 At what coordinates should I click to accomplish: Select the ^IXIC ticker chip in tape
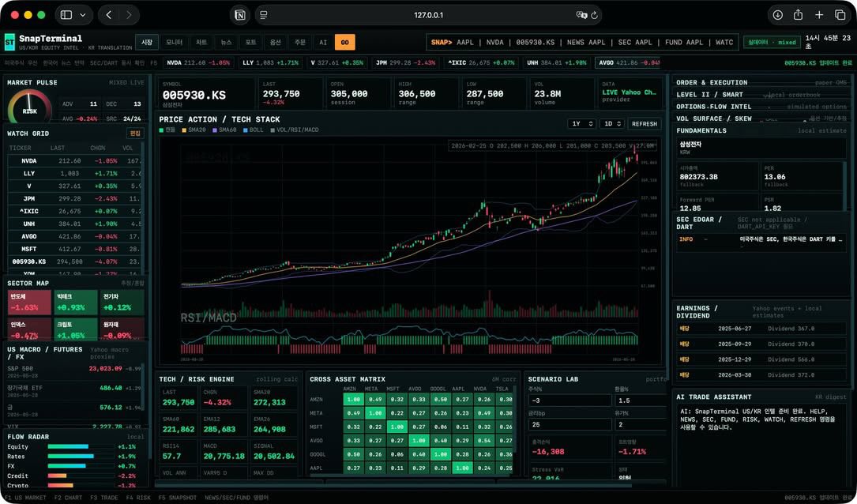point(481,63)
